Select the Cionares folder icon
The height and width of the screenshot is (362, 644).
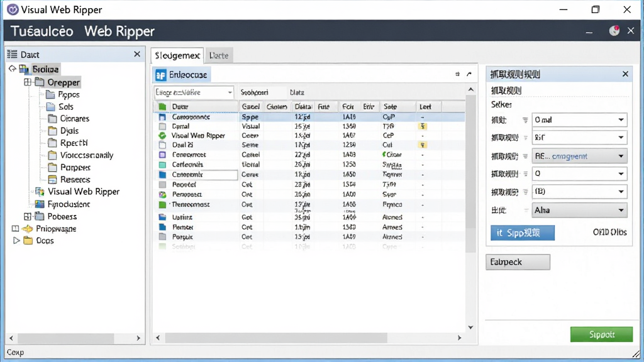point(53,119)
